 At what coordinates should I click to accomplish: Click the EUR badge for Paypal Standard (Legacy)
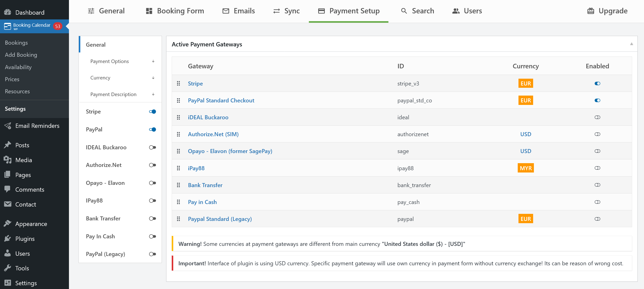coord(526,219)
